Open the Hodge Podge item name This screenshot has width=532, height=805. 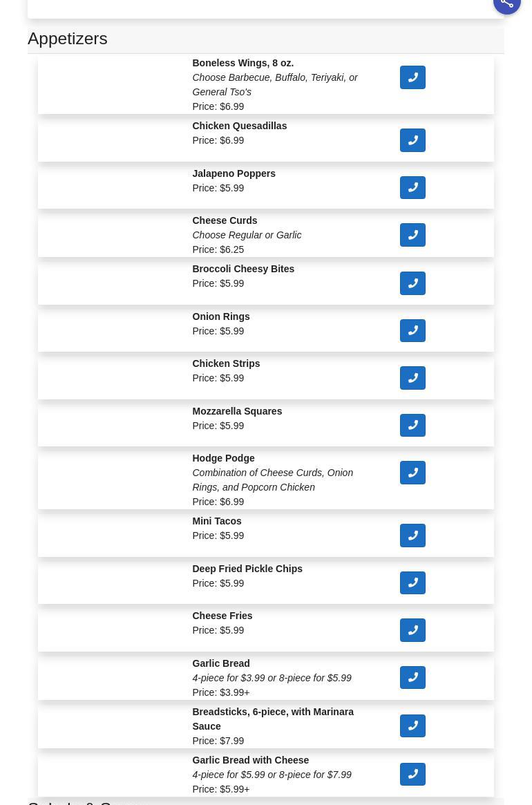[223, 458]
